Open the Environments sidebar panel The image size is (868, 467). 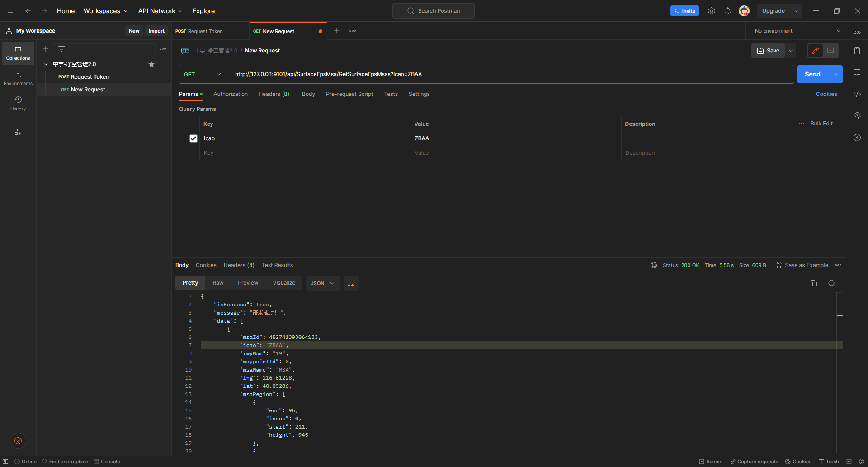point(18,78)
